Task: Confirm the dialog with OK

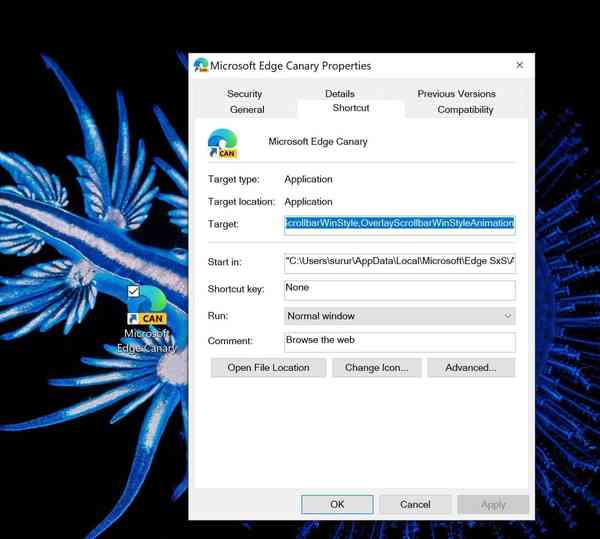Action: (x=337, y=505)
